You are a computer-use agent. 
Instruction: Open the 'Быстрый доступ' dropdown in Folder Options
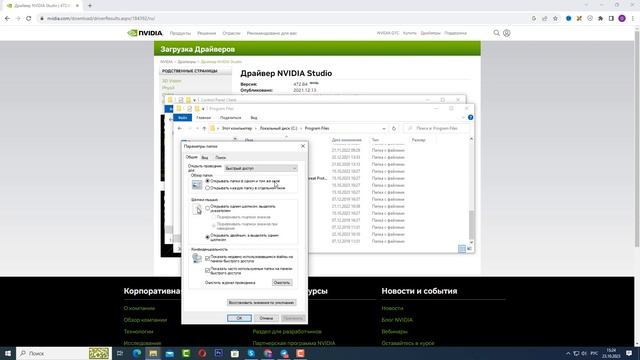pyautogui.click(x=260, y=168)
